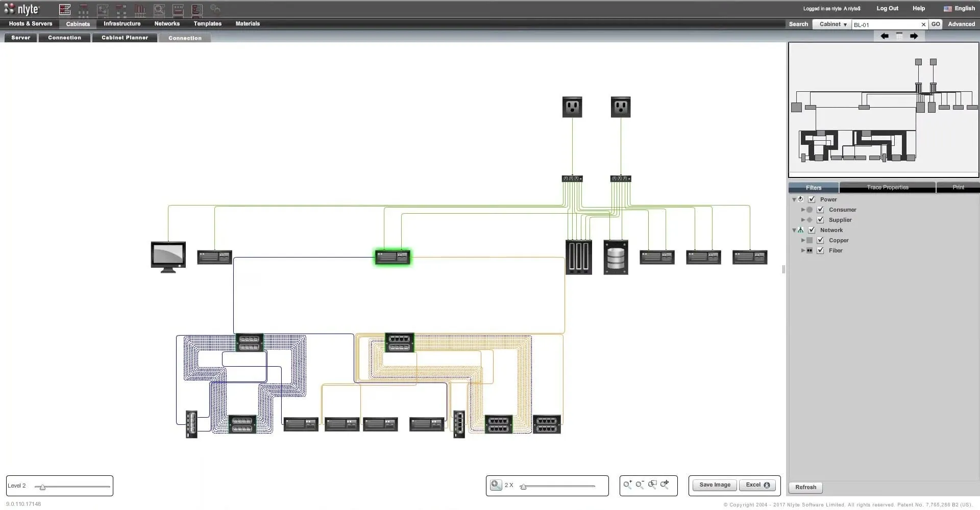Adjust the Level 2 slider
980x510 pixels.
42,487
